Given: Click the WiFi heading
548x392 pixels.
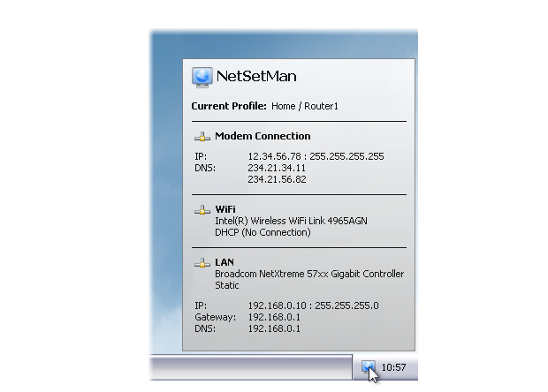Looking at the screenshot, I should pyautogui.click(x=225, y=209).
